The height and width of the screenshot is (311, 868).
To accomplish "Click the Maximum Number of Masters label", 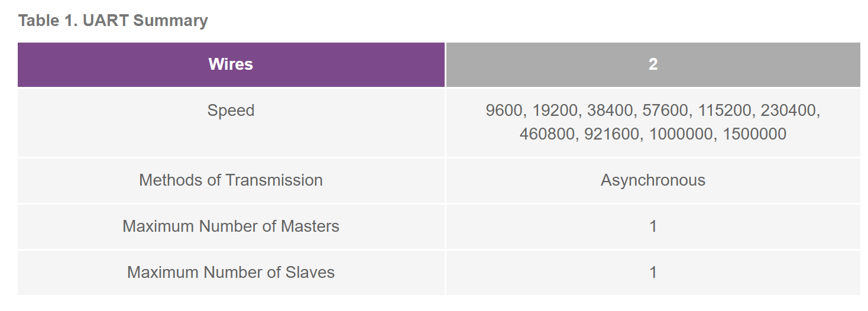I will [x=231, y=226].
